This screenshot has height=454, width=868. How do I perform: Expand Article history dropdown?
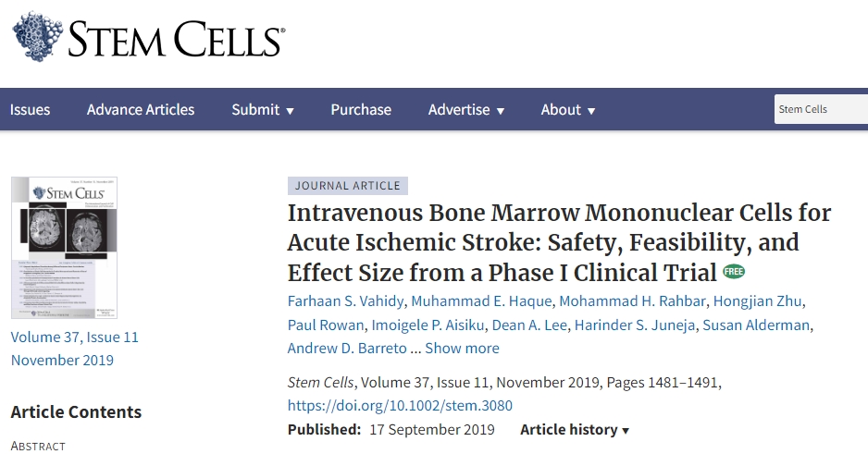pos(575,429)
